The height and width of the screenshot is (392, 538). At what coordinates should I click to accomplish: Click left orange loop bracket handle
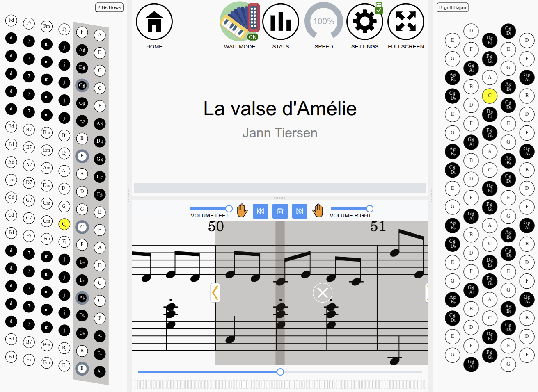tap(215, 293)
